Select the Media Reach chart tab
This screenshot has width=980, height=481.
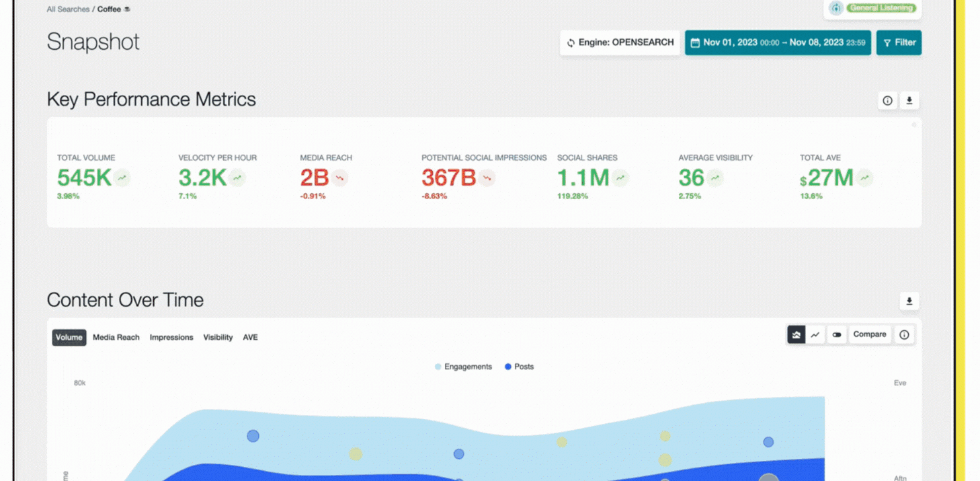click(116, 337)
